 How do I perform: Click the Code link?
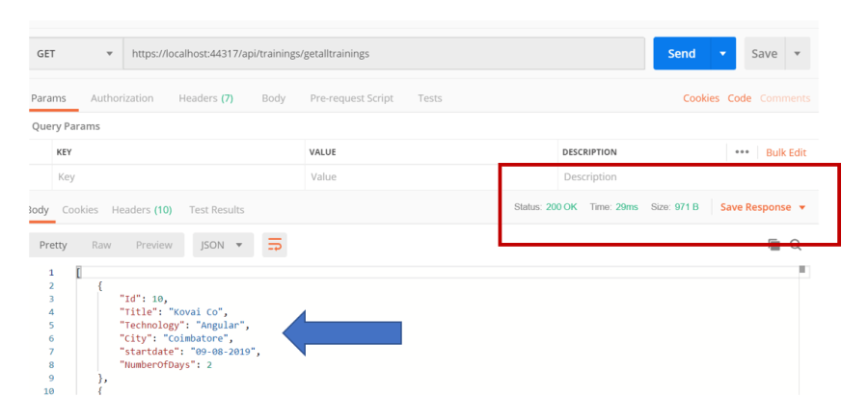coord(739,98)
